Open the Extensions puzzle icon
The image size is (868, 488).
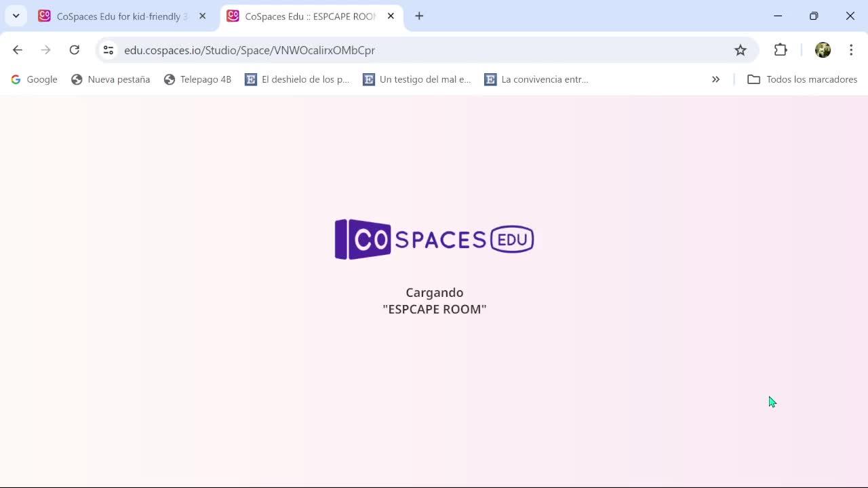coord(781,50)
